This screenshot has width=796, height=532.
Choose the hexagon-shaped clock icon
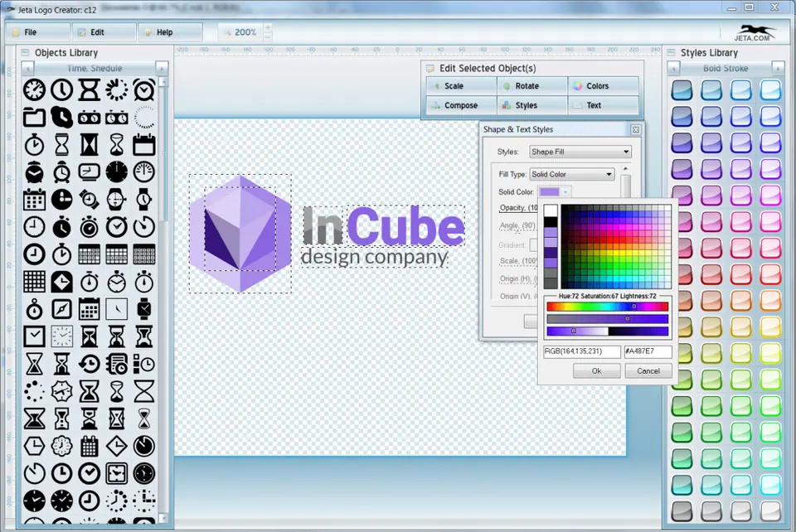tap(34, 447)
